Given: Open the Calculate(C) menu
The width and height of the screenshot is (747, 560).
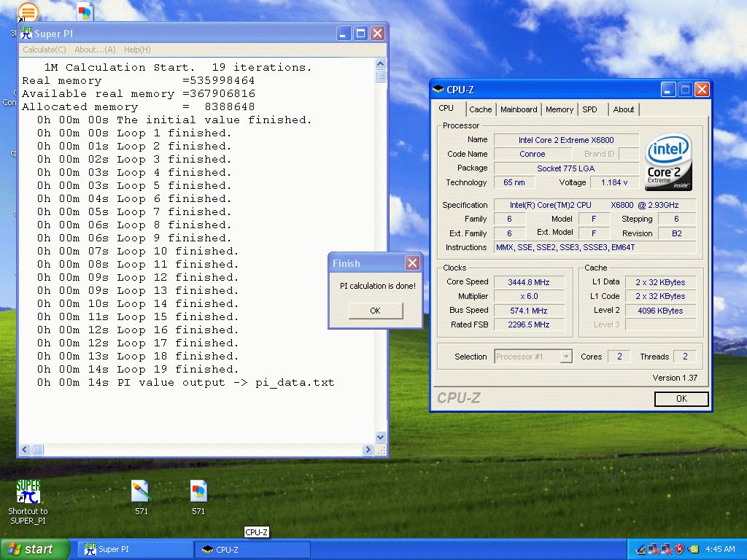Looking at the screenshot, I should [44, 50].
